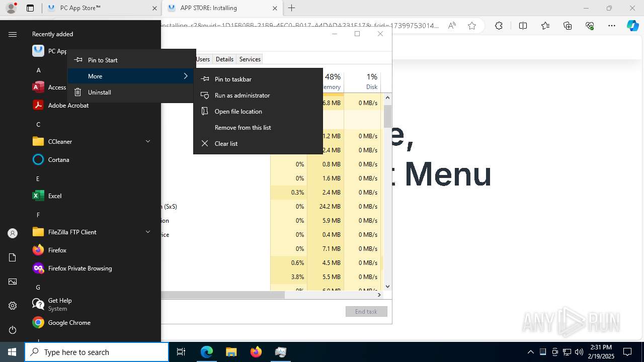Close the APP STORE: Installing tab

pos(275,8)
